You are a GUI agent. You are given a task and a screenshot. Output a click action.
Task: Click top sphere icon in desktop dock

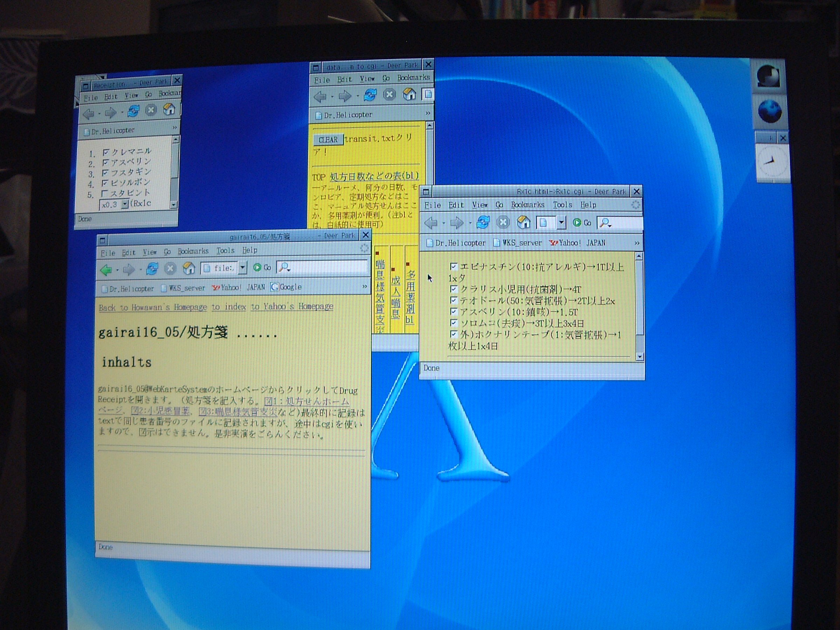768,76
